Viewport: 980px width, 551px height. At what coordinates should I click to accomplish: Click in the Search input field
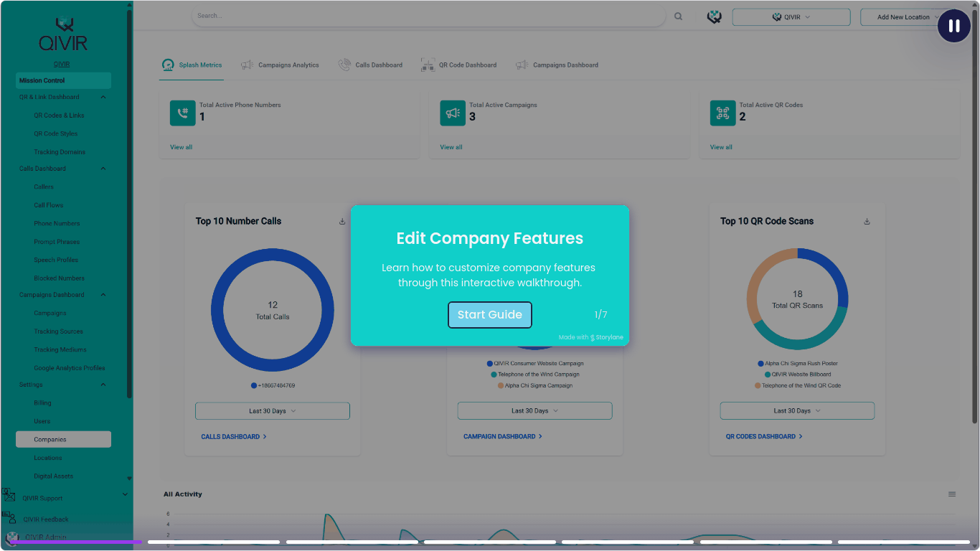click(x=429, y=16)
